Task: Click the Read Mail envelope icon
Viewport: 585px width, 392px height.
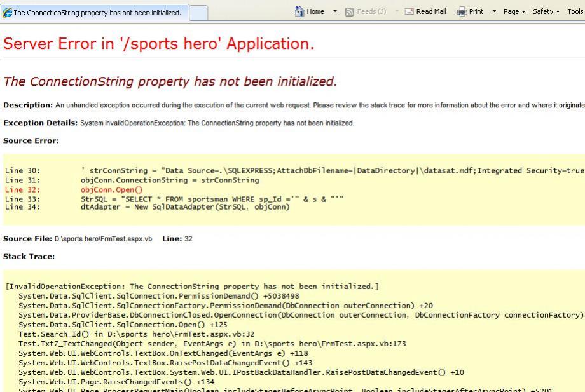Action: click(x=410, y=11)
